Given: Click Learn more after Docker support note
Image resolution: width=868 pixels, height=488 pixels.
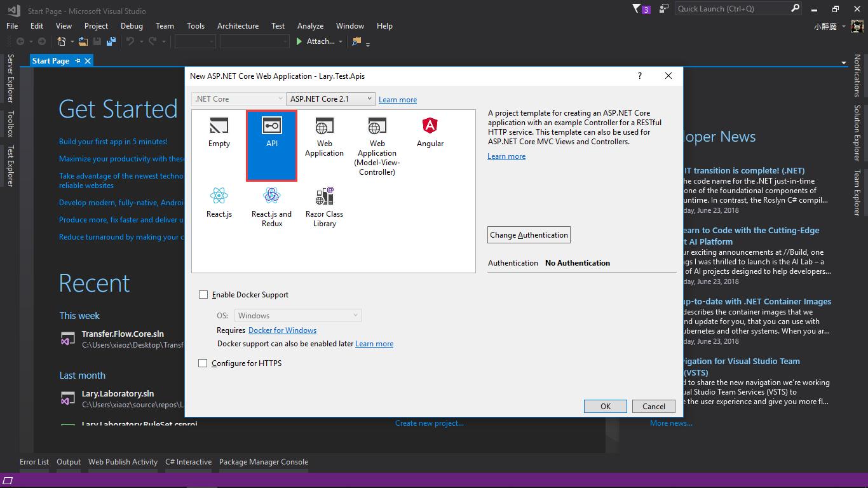Looking at the screenshot, I should tap(374, 344).
